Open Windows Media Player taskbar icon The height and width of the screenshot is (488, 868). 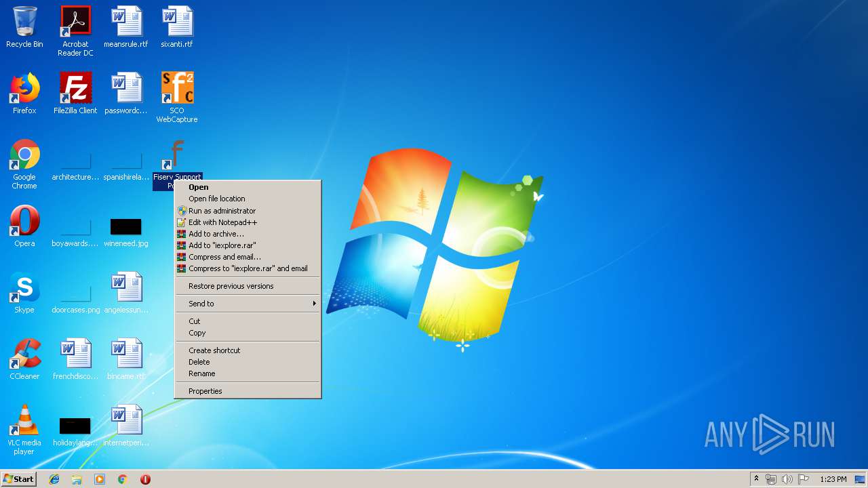pos(100,479)
